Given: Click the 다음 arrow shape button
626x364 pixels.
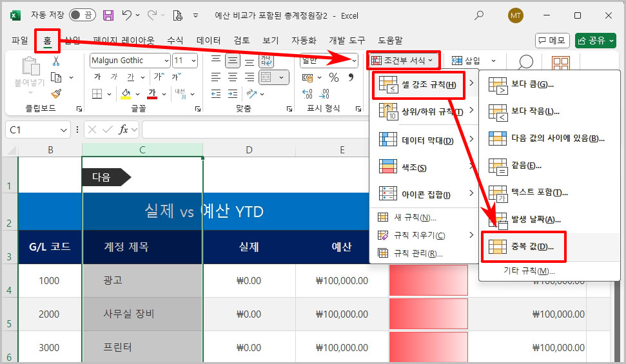Looking at the screenshot, I should [106, 177].
